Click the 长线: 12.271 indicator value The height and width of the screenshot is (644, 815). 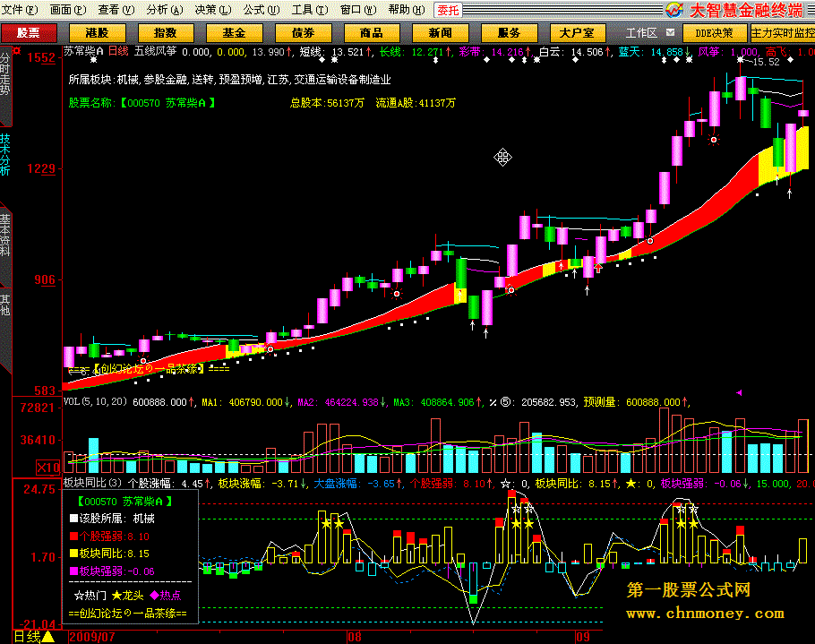(x=415, y=51)
